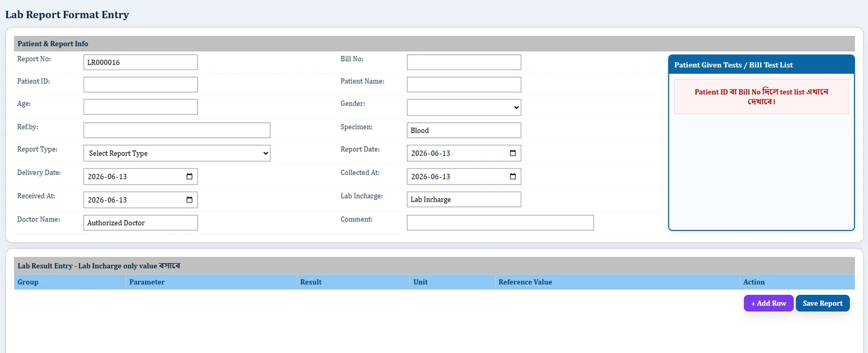868x353 pixels.
Task: Click the Patient Name text box
Action: pyautogui.click(x=464, y=85)
